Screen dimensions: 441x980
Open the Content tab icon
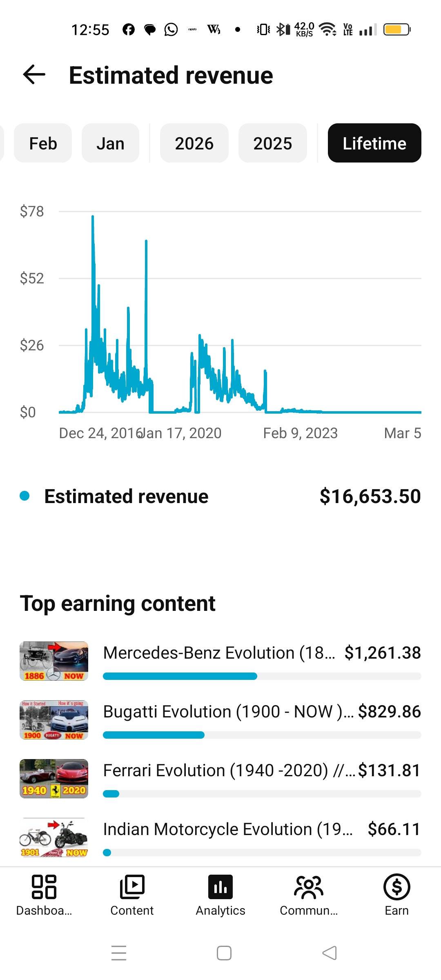pos(132,887)
